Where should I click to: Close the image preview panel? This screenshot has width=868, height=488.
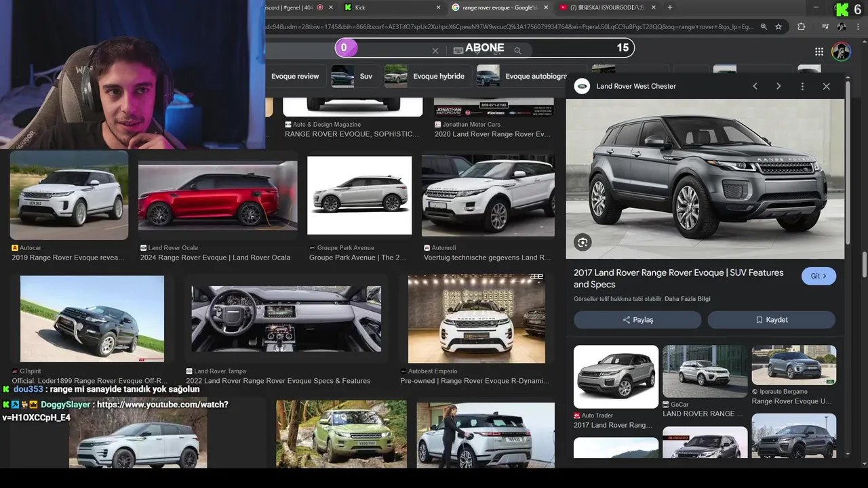(x=826, y=86)
